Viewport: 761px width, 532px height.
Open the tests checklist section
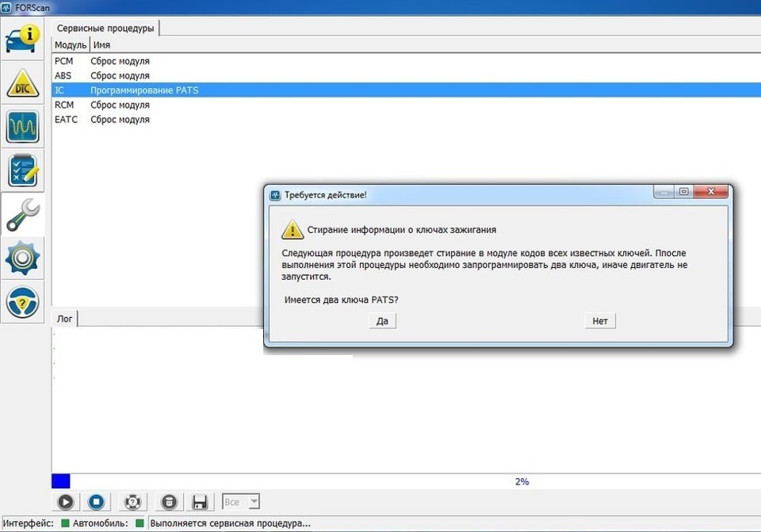pos(23,170)
